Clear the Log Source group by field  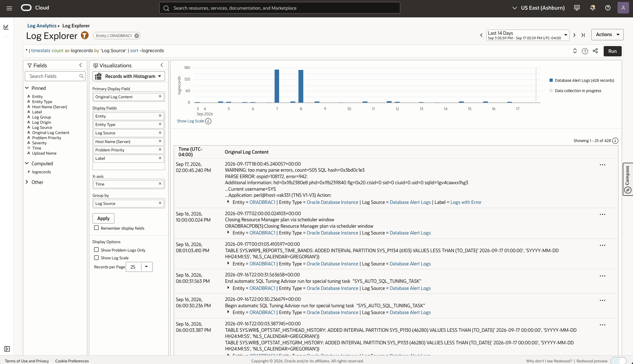pyautogui.click(x=160, y=203)
